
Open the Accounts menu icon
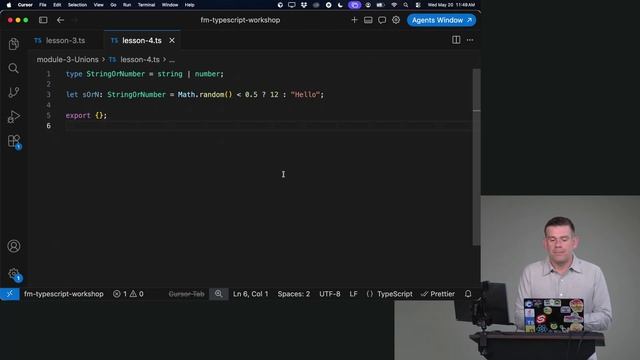(x=13, y=246)
